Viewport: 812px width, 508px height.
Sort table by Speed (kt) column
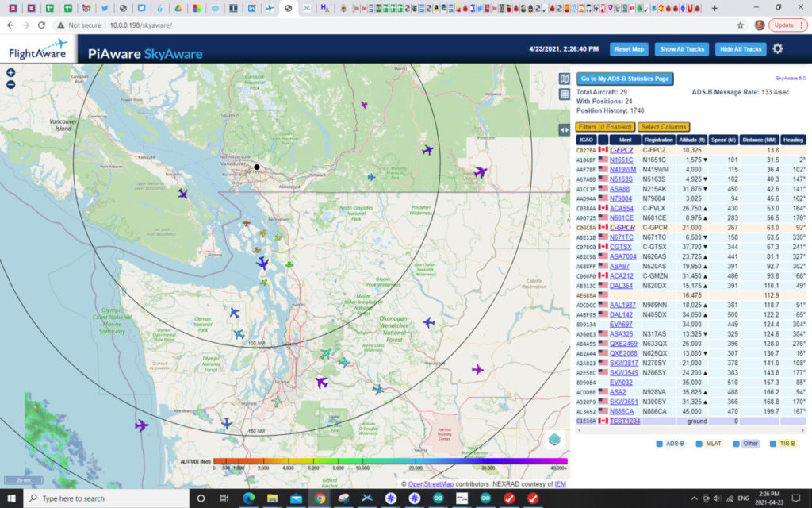723,140
